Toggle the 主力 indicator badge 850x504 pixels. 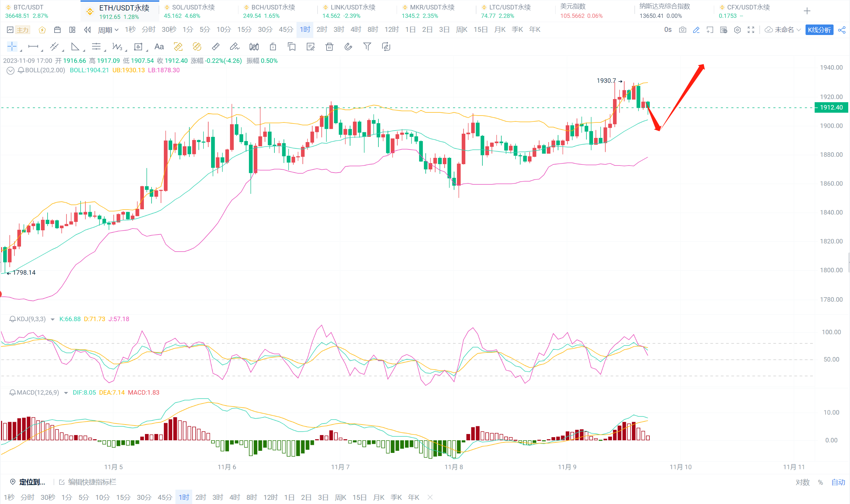[23, 30]
